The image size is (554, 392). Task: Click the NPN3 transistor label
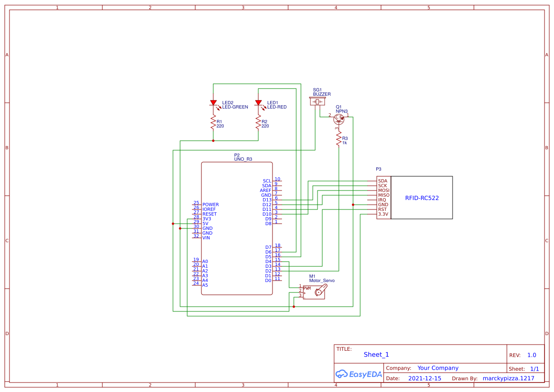(342, 111)
